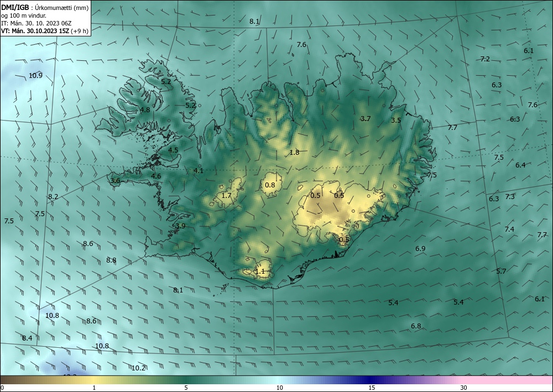Click the 1.7 value on the glacier

[226, 195]
